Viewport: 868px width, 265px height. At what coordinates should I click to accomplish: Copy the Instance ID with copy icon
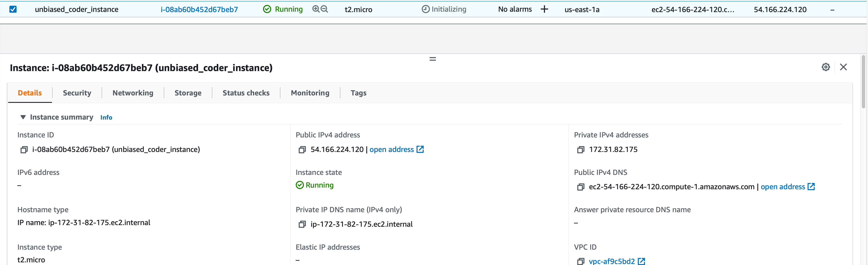24,149
